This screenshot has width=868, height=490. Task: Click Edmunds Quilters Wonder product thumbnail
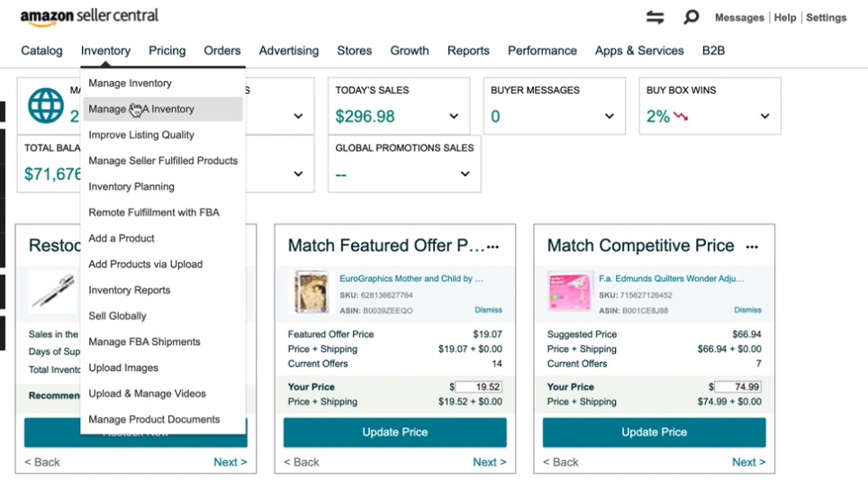pos(569,291)
